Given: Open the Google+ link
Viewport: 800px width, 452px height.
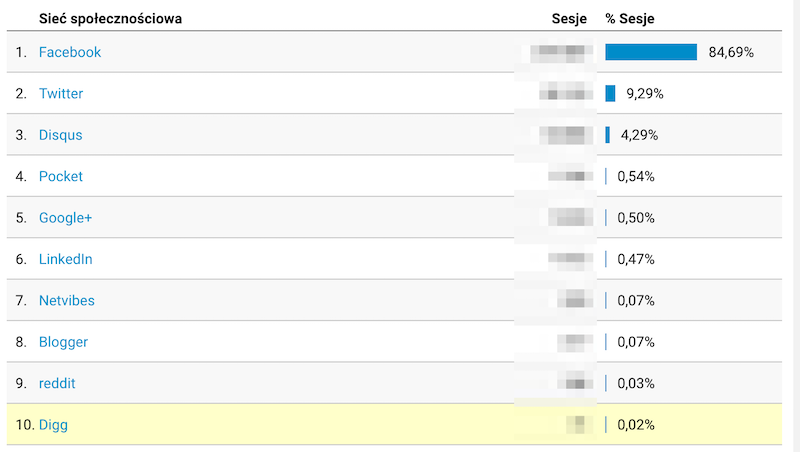Looking at the screenshot, I should pyautogui.click(x=65, y=218).
